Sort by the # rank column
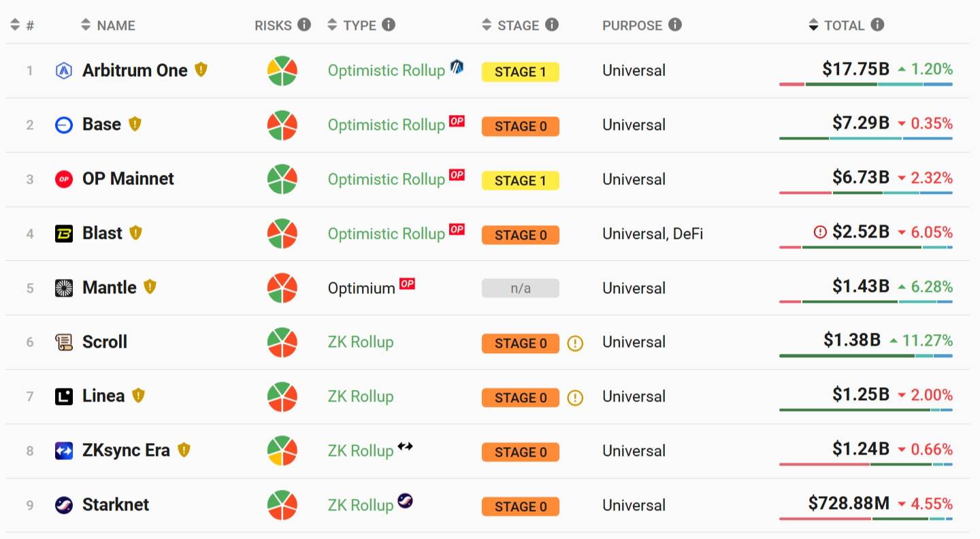 tap(22, 25)
